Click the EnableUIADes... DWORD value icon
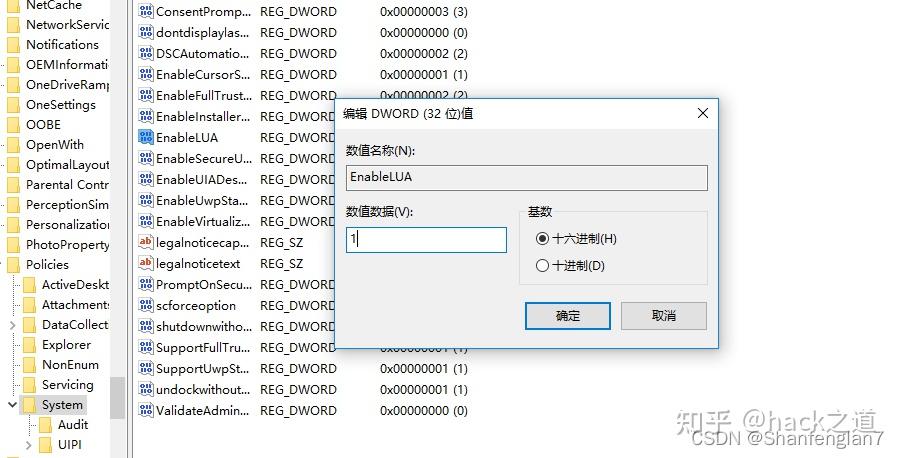 pos(146,179)
